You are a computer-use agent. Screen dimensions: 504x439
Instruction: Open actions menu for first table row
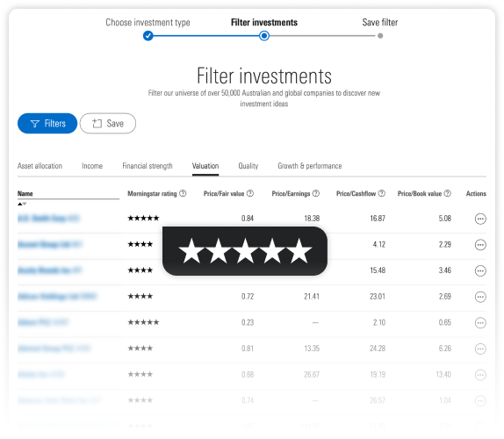pyautogui.click(x=480, y=219)
